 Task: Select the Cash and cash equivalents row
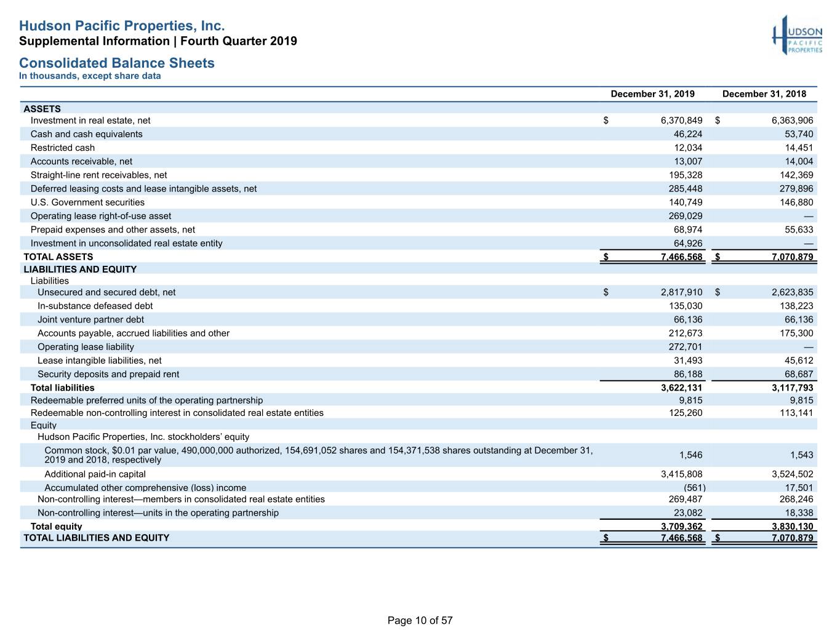pyautogui.click(x=418, y=134)
